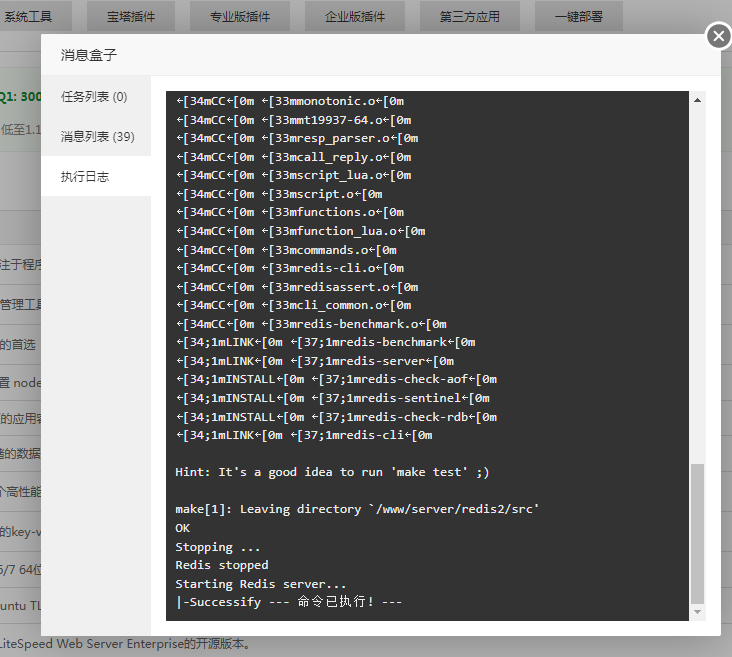The image size is (732, 657).
Task: Click log line containing redis-benchmark.o
Action: 311,324
